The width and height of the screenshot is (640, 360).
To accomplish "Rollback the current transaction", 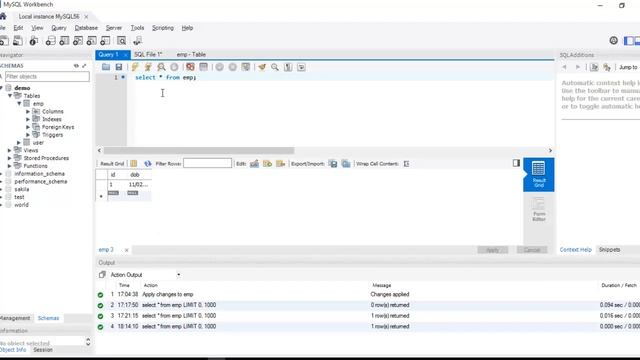I will point(233,67).
